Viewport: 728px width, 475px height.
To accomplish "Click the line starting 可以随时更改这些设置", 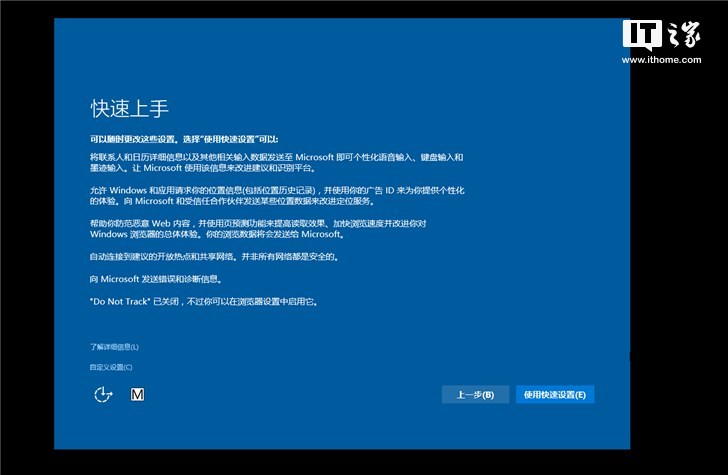I will point(184,139).
